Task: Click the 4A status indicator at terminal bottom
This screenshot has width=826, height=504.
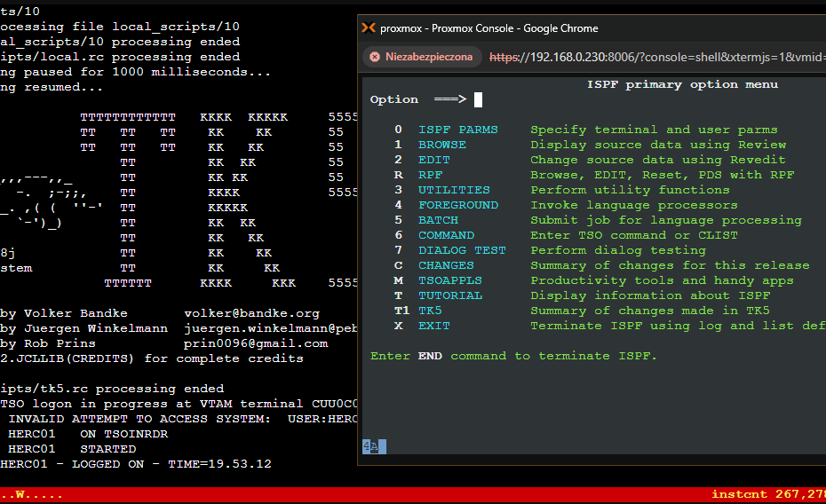Action: pyautogui.click(x=374, y=446)
